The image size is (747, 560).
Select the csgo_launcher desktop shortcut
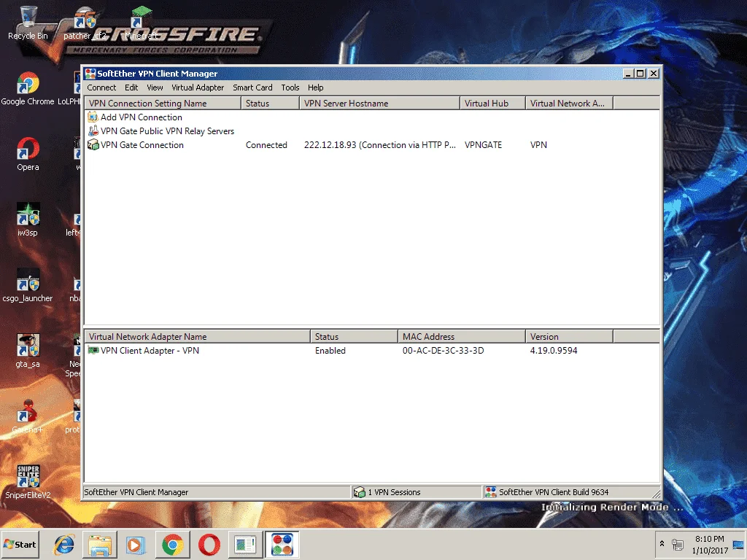(x=28, y=286)
